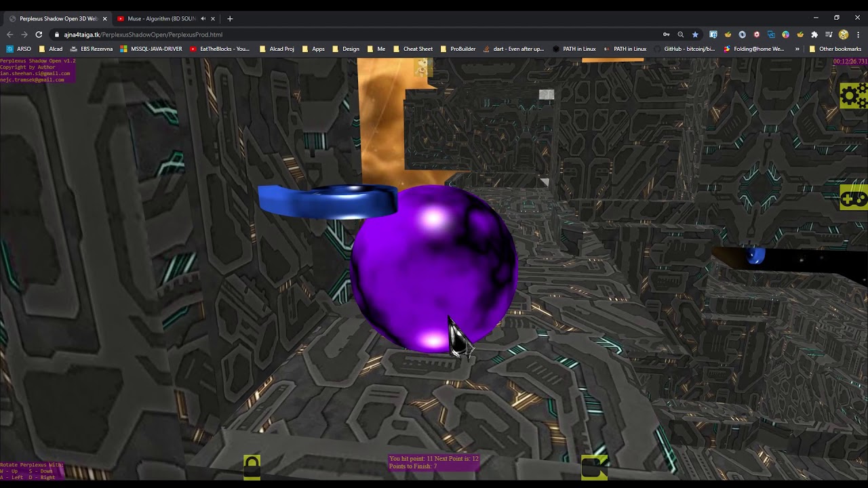Click the grey ring extension icon
This screenshot has height=488, width=868.
[743, 35]
